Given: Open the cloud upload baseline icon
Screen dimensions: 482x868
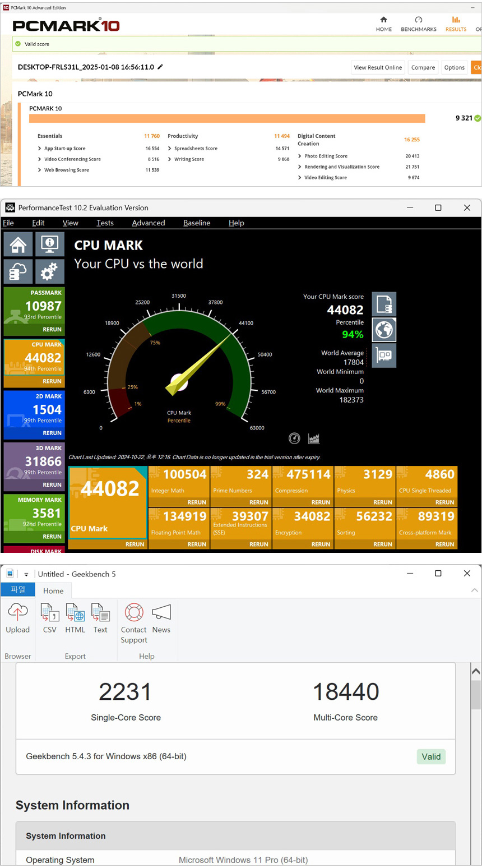Looking at the screenshot, I should [x=18, y=272].
